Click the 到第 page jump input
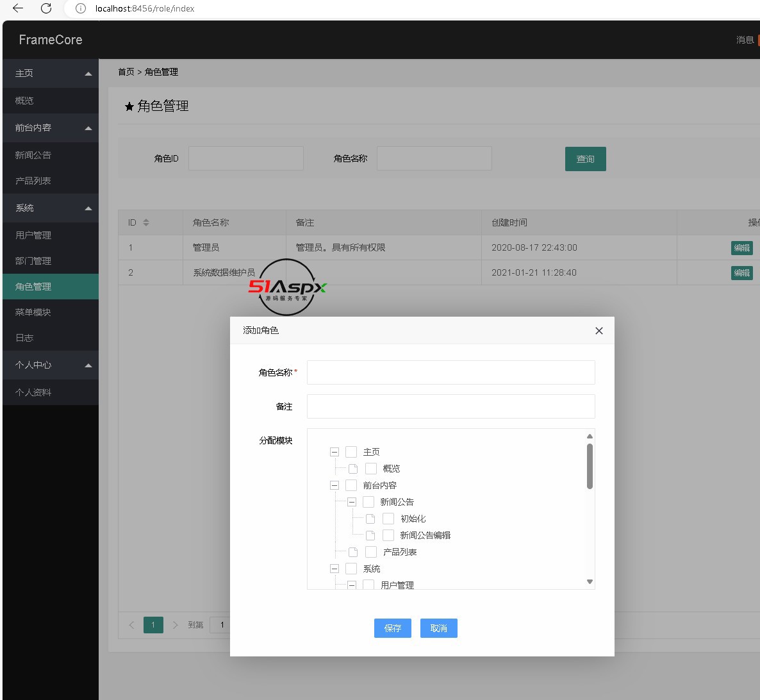 pos(220,625)
